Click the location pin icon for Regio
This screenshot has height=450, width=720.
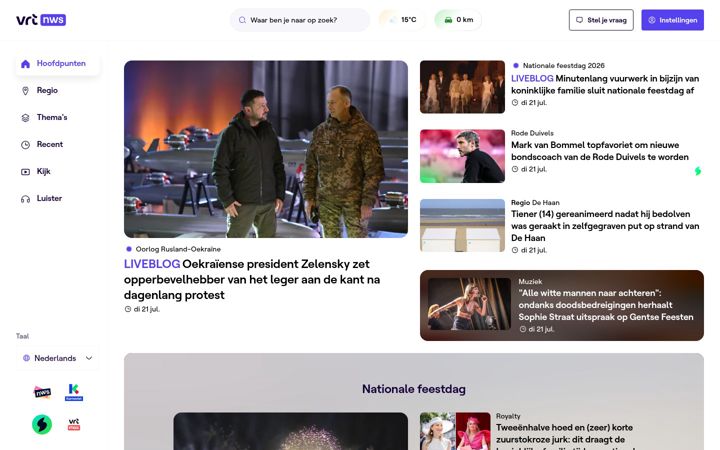(25, 91)
